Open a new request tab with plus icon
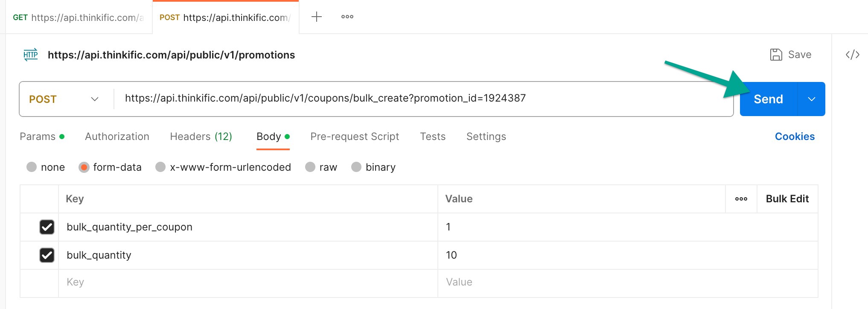This screenshot has height=309, width=868. point(317,17)
